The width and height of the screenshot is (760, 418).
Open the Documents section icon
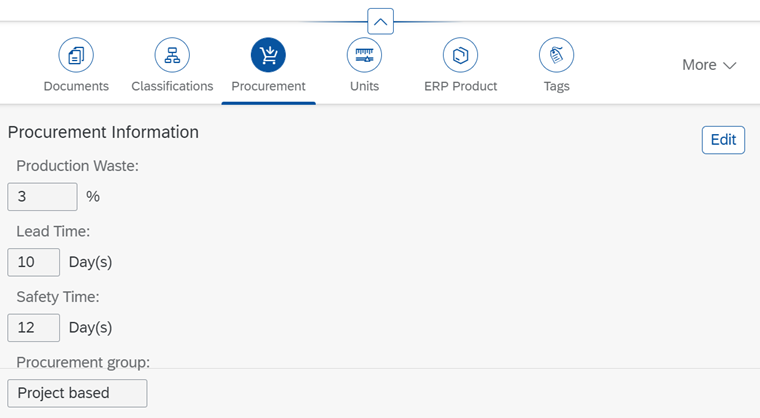point(76,55)
